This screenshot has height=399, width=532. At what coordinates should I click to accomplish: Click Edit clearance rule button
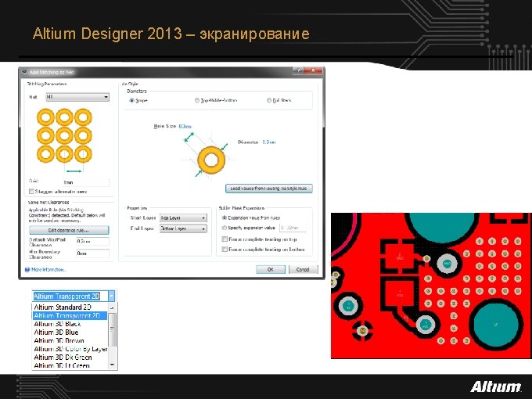pyautogui.click(x=69, y=230)
